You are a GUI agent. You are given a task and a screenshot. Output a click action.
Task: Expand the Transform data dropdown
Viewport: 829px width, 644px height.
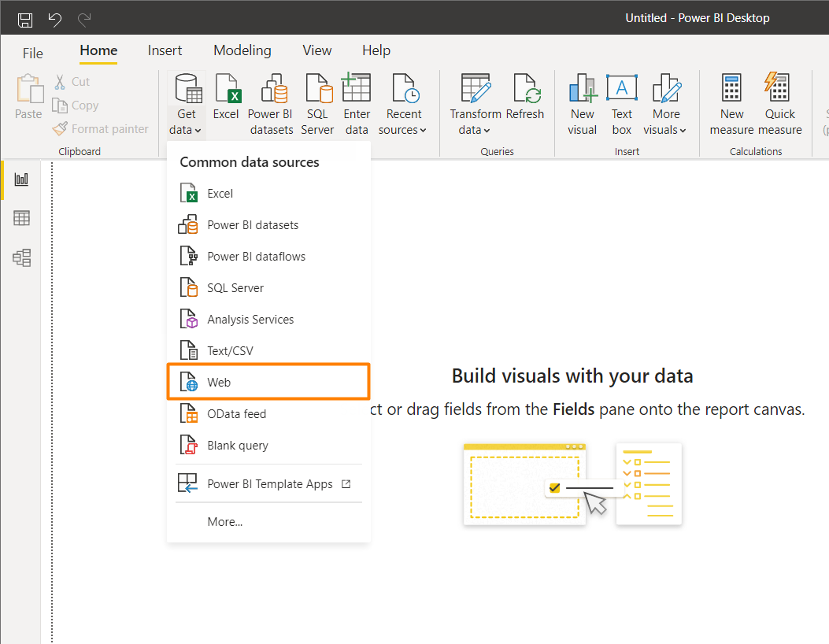point(487,131)
